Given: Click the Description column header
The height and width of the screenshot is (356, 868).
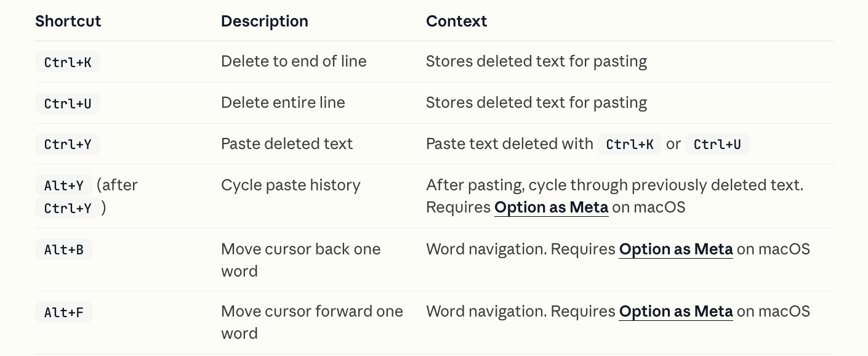Looking at the screenshot, I should pos(265,21).
